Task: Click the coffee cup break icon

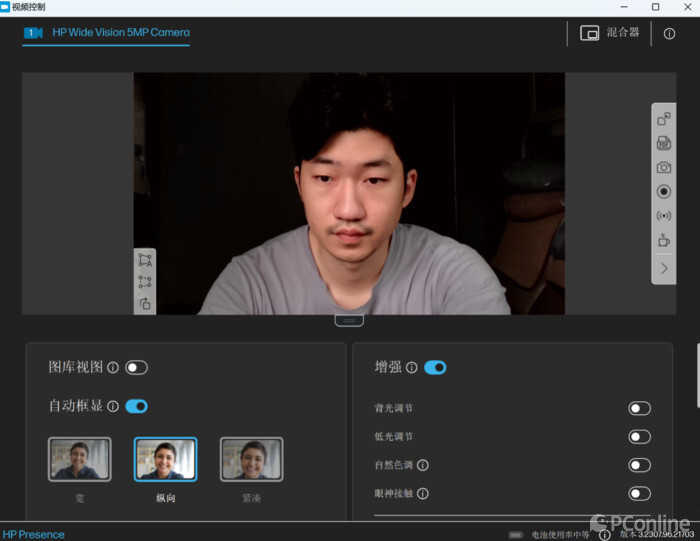Action: (663, 240)
